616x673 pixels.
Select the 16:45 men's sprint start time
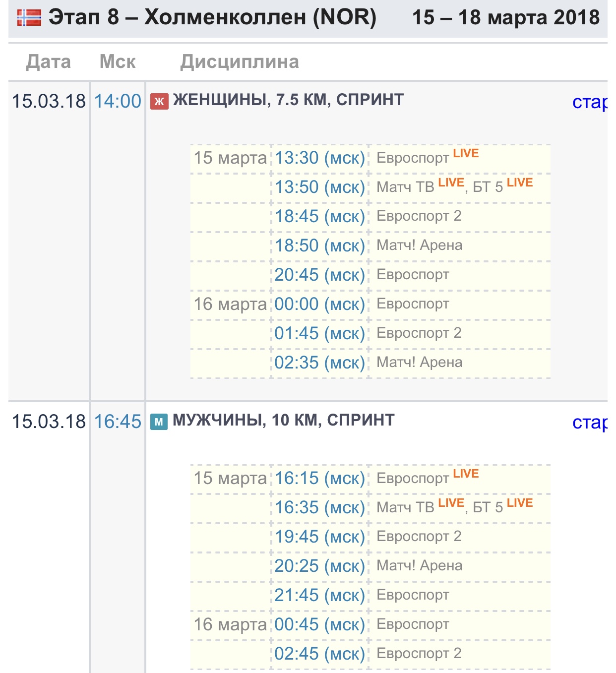click(118, 422)
